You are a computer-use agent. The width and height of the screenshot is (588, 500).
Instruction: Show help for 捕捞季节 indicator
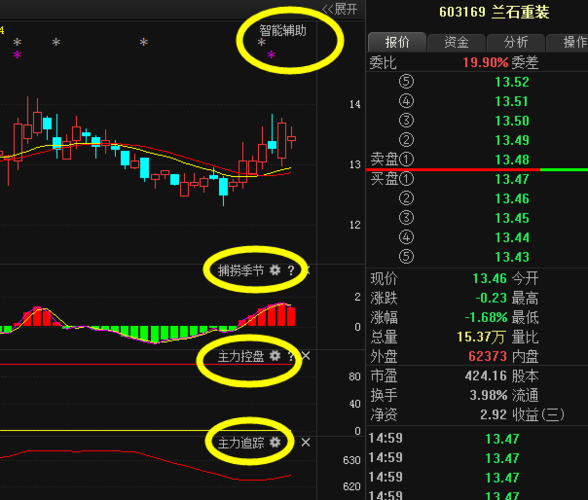point(291,270)
